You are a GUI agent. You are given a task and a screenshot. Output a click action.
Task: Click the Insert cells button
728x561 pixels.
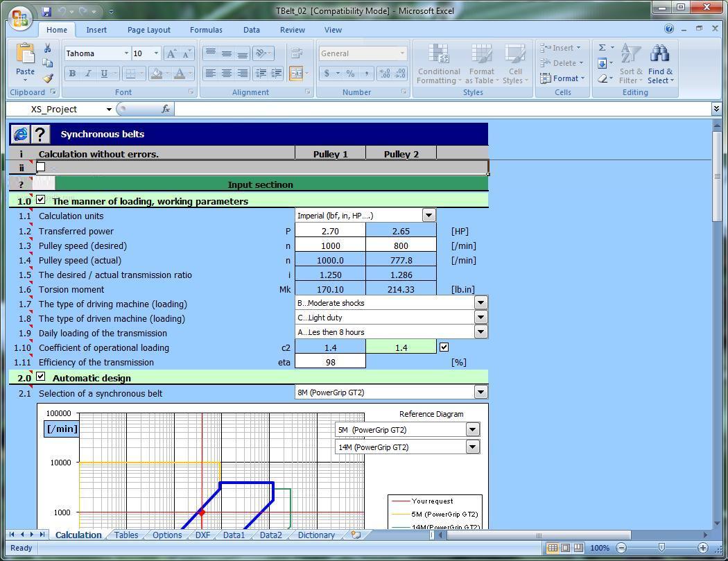point(560,48)
